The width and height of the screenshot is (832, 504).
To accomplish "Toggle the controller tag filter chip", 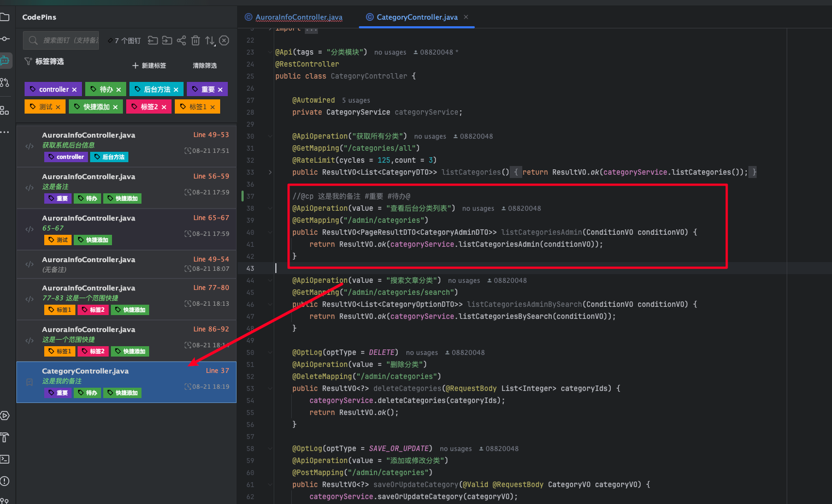I will click(x=53, y=89).
